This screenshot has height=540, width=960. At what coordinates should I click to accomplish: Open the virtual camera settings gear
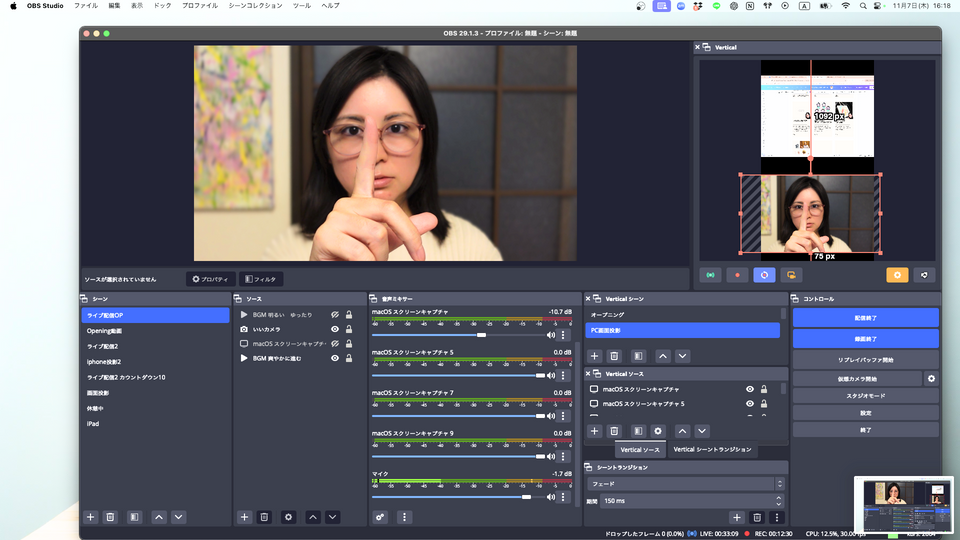pyautogui.click(x=931, y=379)
